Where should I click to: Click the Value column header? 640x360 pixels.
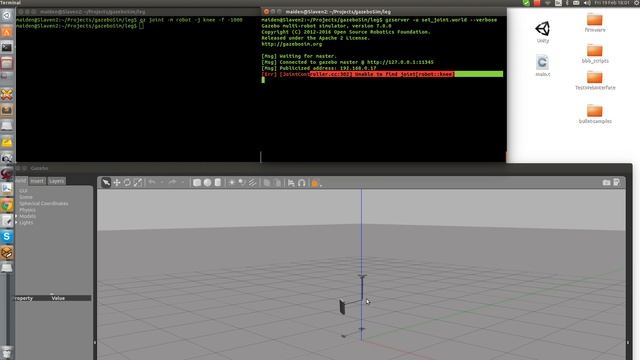tap(58, 298)
